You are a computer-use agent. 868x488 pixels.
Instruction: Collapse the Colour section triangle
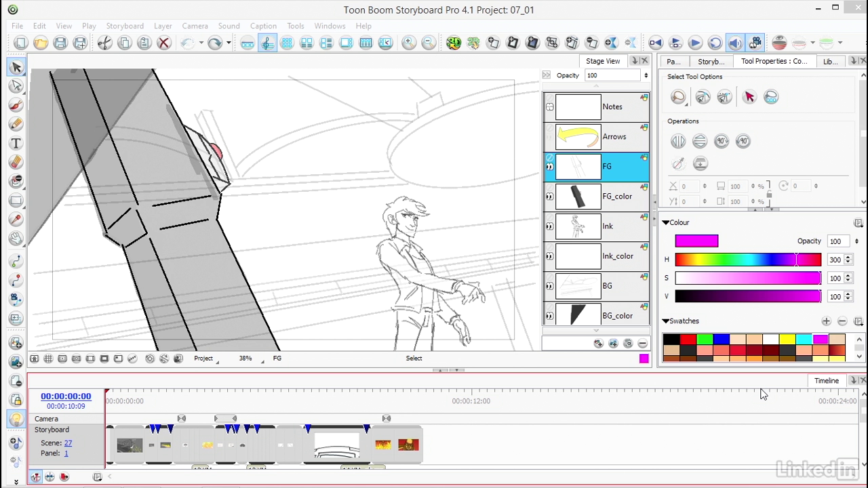(666, 222)
